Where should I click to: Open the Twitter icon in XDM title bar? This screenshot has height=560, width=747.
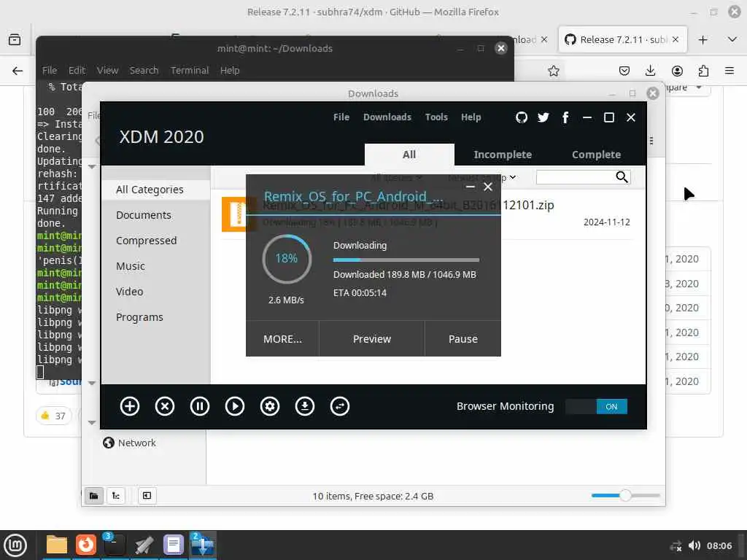point(543,117)
